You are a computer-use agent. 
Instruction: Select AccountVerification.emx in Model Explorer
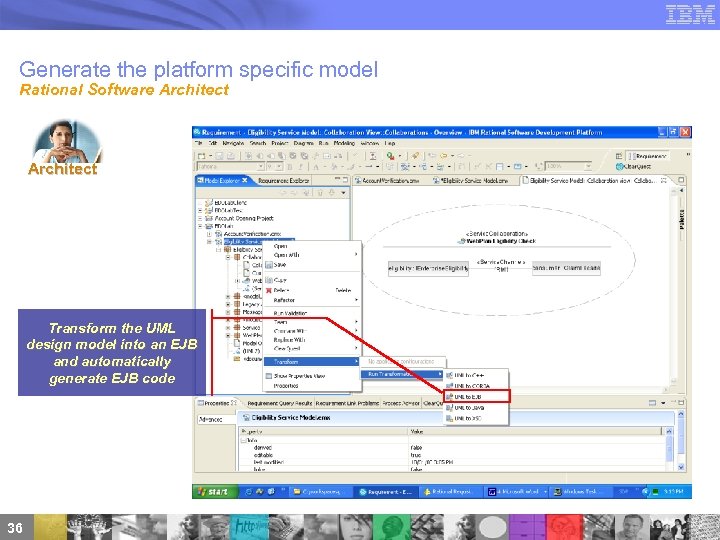click(x=252, y=234)
